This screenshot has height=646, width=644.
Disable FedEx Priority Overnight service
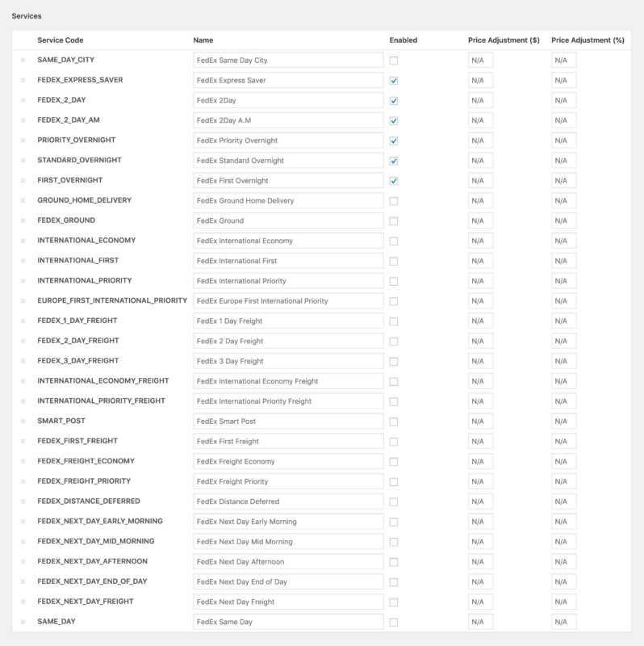(393, 141)
